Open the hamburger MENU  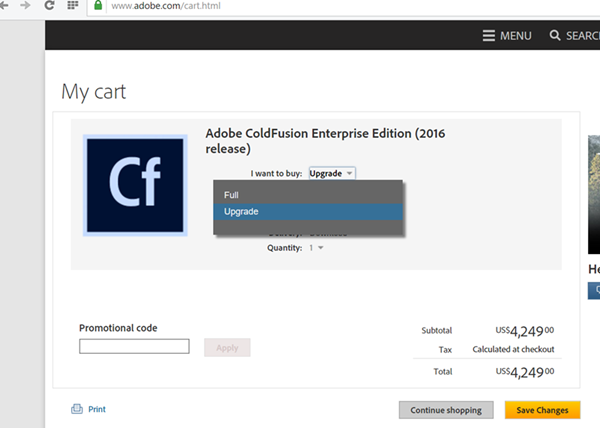(507, 36)
